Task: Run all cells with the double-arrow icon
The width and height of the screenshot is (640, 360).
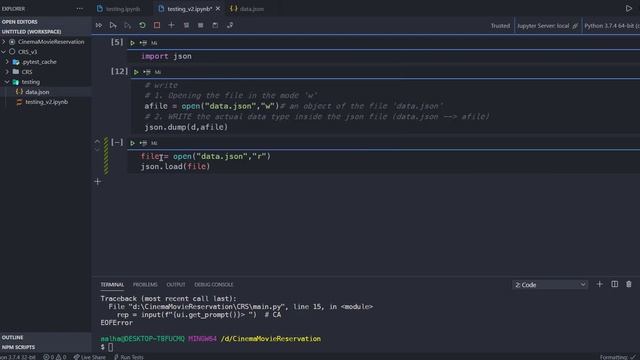Action: click(99, 25)
